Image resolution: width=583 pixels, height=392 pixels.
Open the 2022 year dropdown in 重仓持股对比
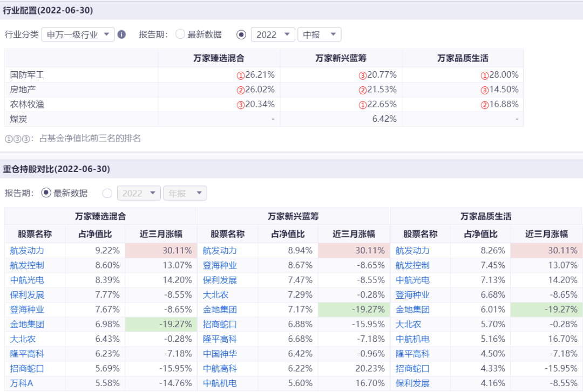point(139,193)
